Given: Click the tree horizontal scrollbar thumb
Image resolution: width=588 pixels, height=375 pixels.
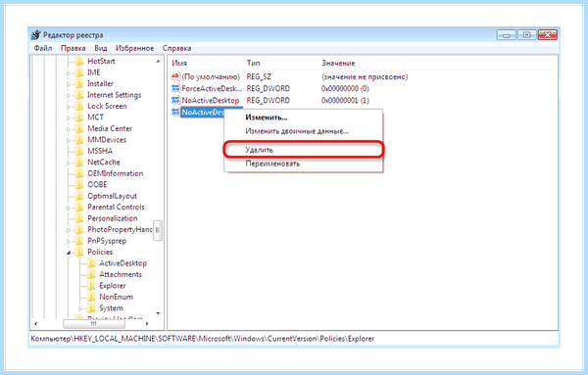Looking at the screenshot, I should [93, 324].
